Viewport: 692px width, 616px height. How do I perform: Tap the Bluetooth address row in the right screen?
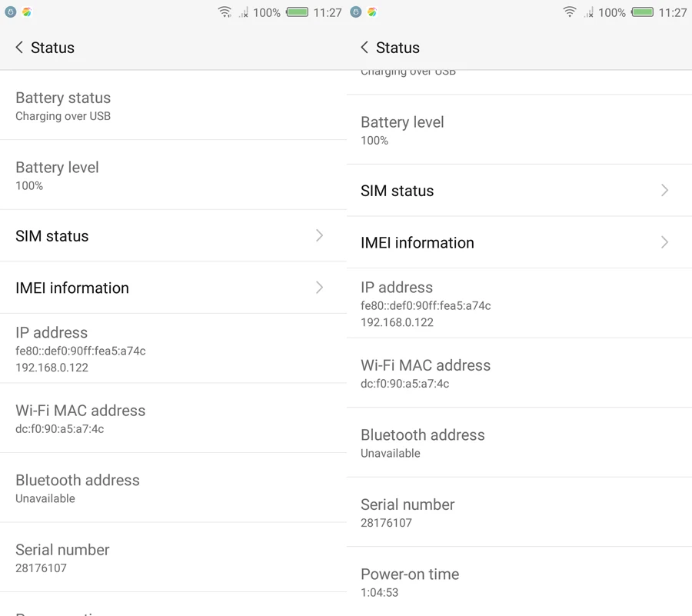coord(519,443)
